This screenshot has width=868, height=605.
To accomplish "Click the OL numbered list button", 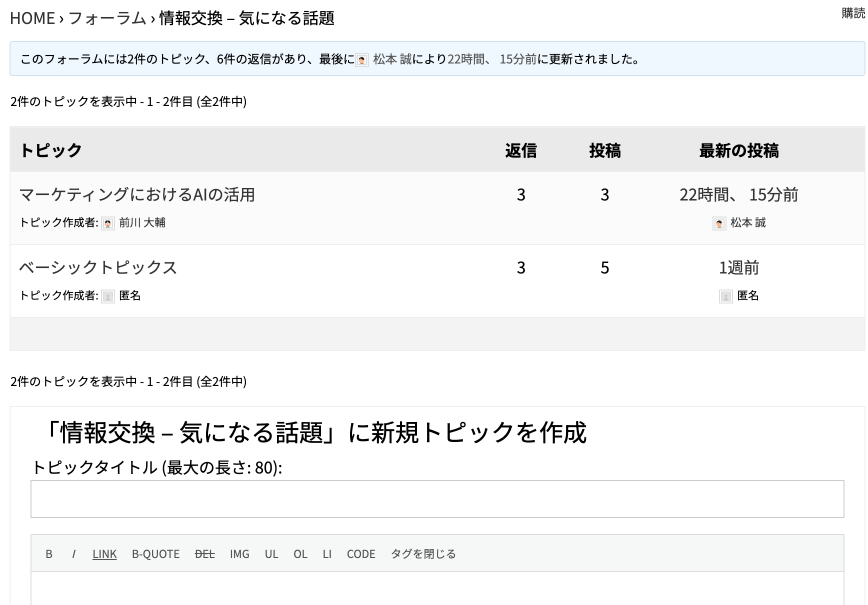I will (x=300, y=554).
